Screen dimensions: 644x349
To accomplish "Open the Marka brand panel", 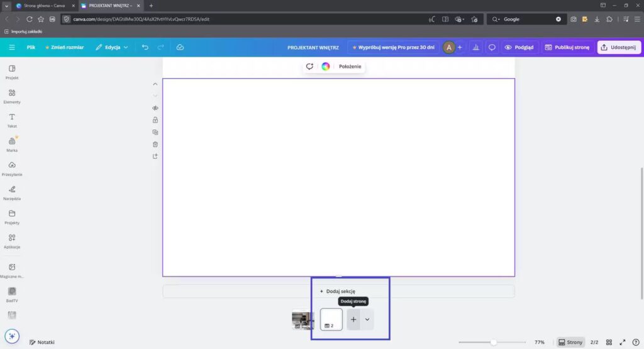I will pyautogui.click(x=12, y=145).
